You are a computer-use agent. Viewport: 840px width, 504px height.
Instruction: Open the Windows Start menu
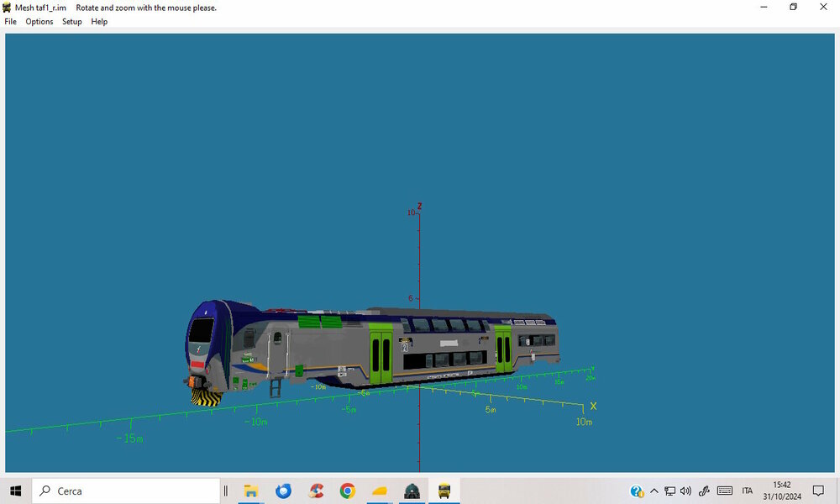[x=15, y=491]
